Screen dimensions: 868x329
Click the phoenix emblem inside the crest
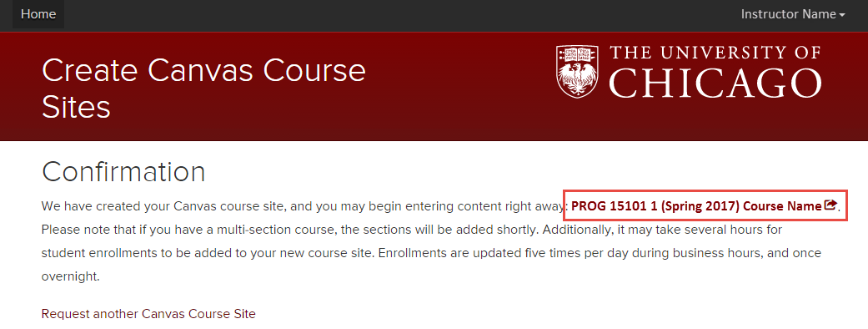coord(577,79)
